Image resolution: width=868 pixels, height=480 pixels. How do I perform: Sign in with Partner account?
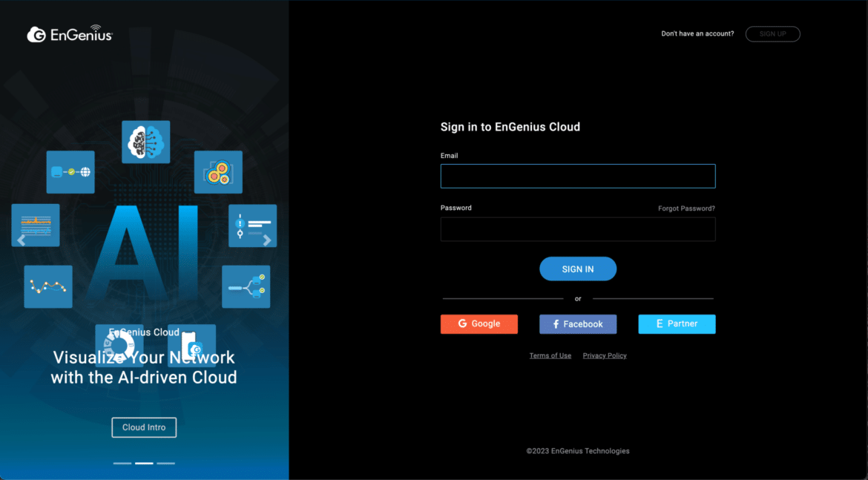[677, 324]
